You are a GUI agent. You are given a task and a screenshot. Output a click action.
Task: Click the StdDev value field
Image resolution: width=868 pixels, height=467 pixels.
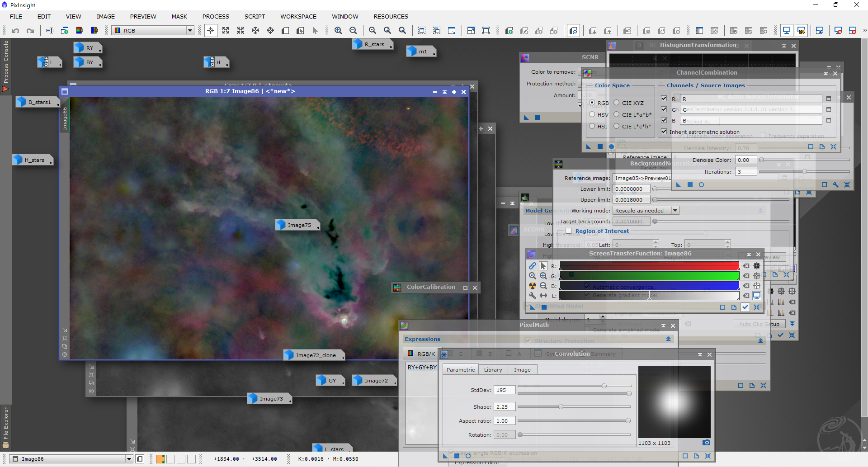click(504, 390)
